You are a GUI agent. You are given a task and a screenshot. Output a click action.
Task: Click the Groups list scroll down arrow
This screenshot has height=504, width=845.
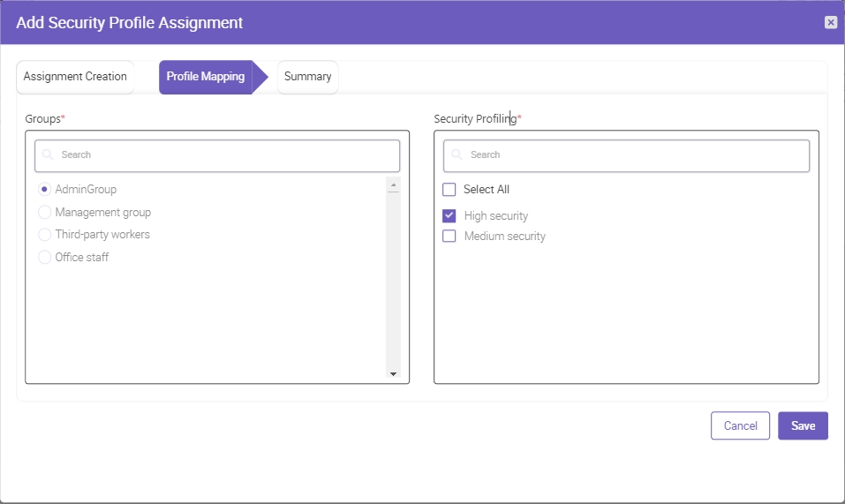394,373
